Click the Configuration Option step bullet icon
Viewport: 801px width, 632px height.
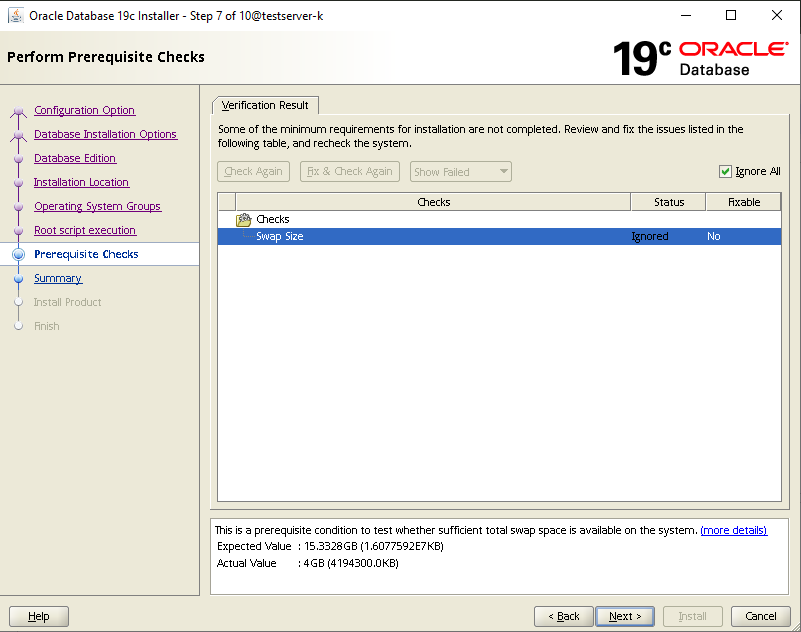click(18, 111)
